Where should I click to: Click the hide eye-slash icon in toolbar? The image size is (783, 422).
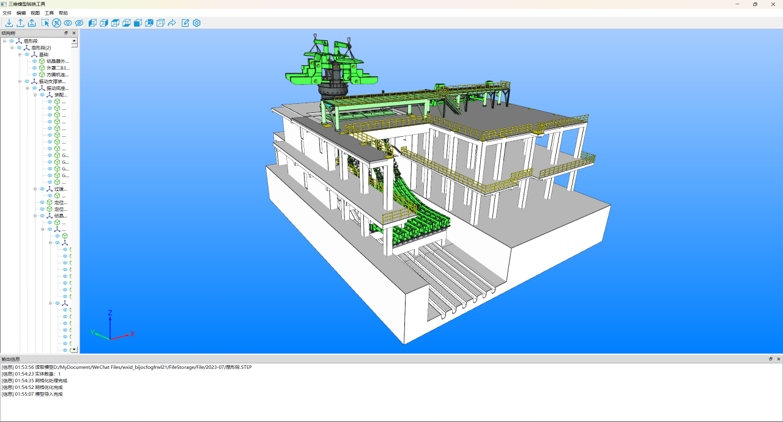point(80,23)
